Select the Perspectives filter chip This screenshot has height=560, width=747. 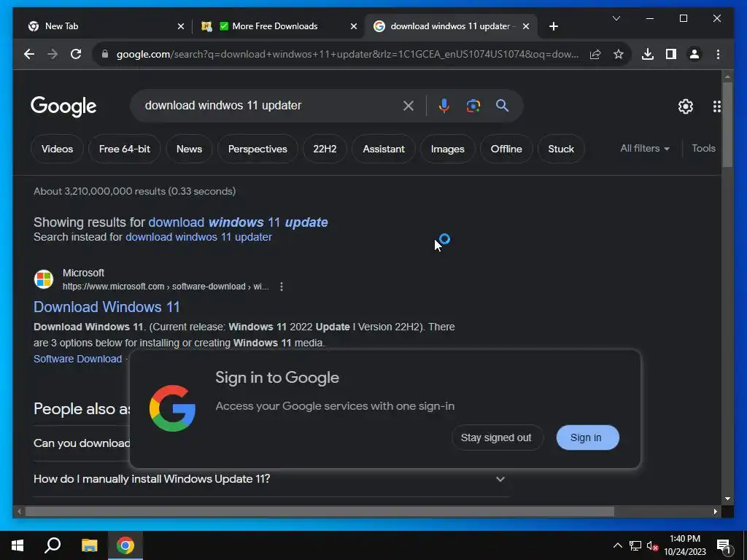coord(258,149)
